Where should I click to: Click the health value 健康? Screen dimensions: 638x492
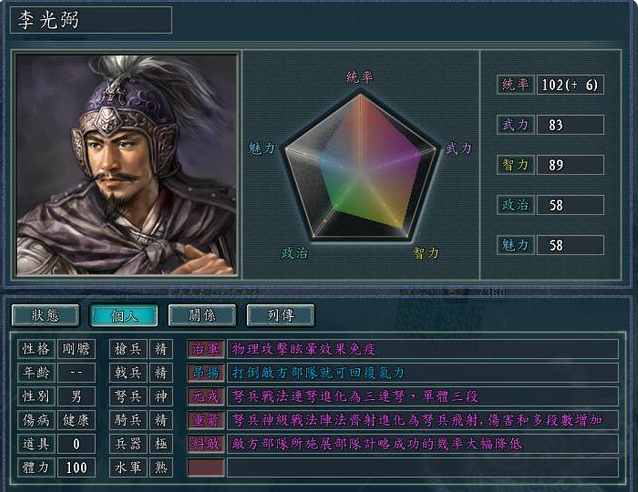[76, 420]
